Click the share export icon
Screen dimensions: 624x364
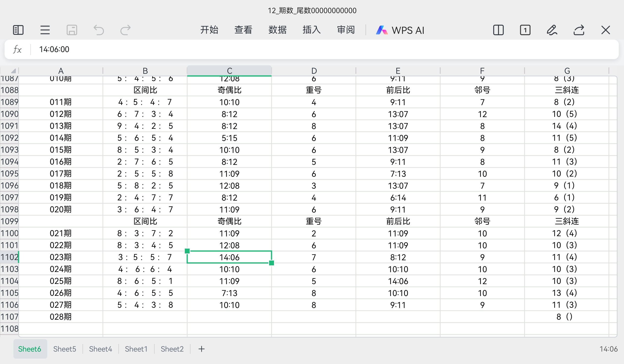pos(579,30)
